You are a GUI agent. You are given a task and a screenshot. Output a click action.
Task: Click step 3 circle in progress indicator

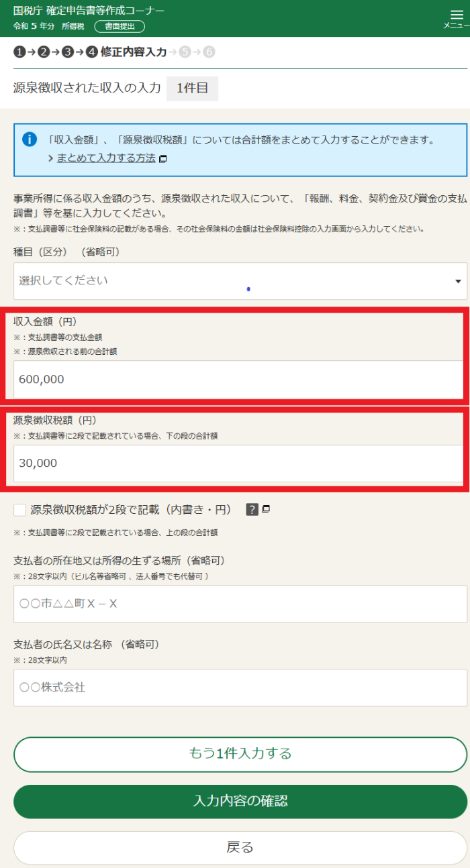68,52
